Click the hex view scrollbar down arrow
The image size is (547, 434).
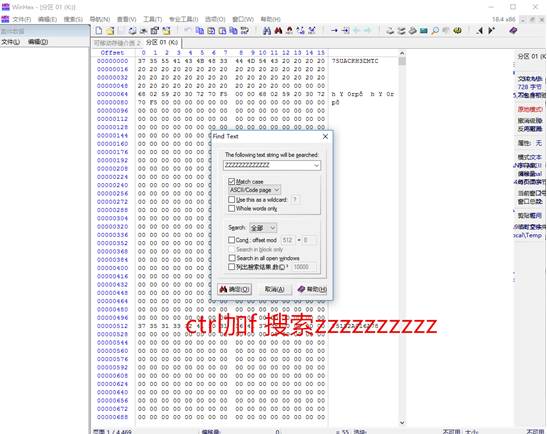[x=402, y=422]
